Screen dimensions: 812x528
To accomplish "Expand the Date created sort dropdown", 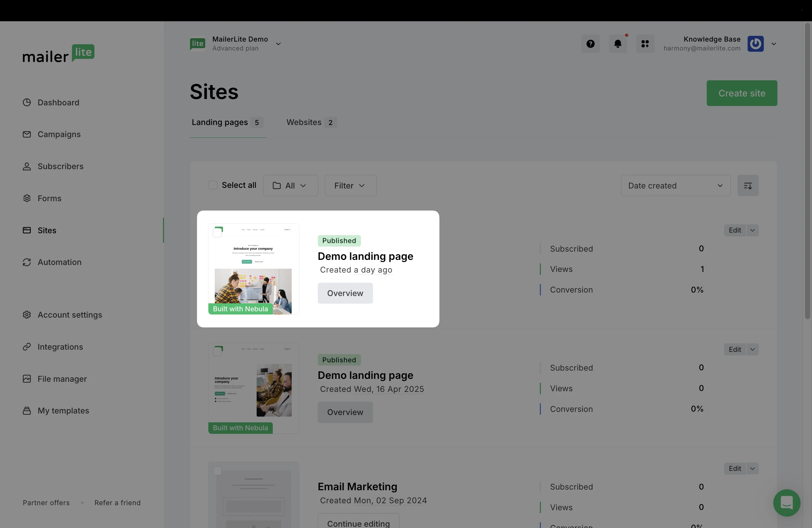I will pos(675,186).
